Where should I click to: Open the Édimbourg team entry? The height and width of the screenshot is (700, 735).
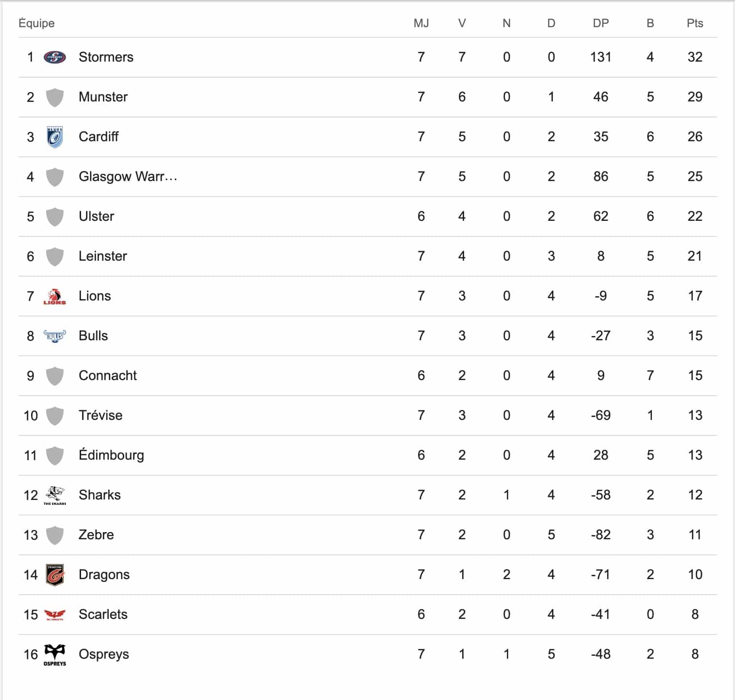pyautogui.click(x=111, y=455)
